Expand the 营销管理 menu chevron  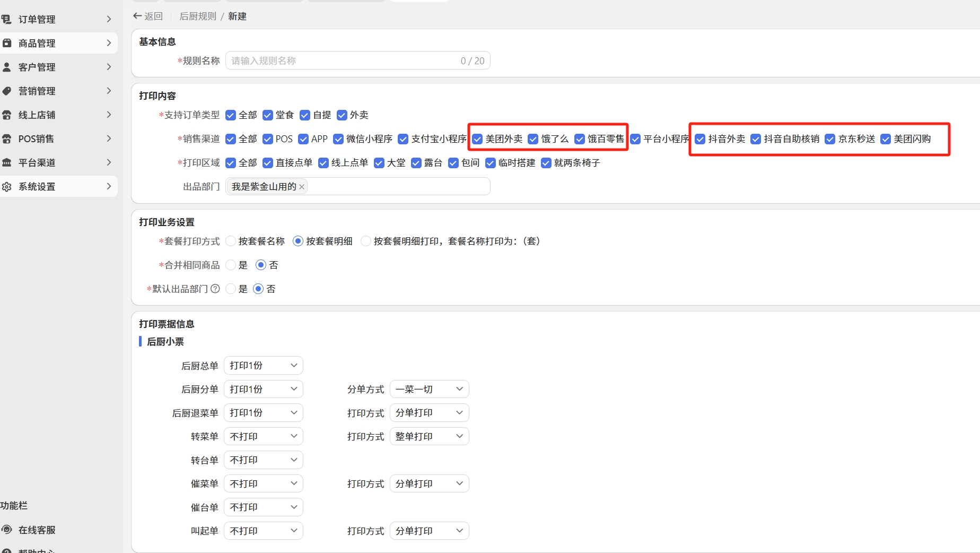(x=109, y=91)
